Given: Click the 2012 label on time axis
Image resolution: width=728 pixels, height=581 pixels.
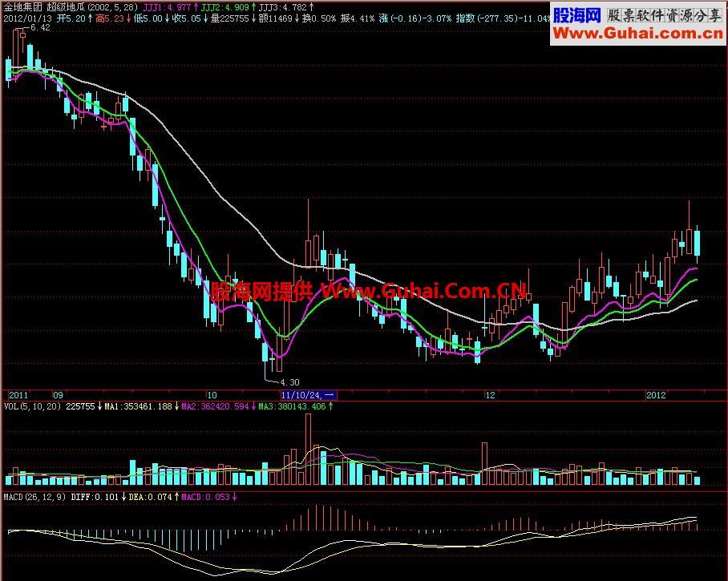Looking at the screenshot, I should [x=657, y=395].
